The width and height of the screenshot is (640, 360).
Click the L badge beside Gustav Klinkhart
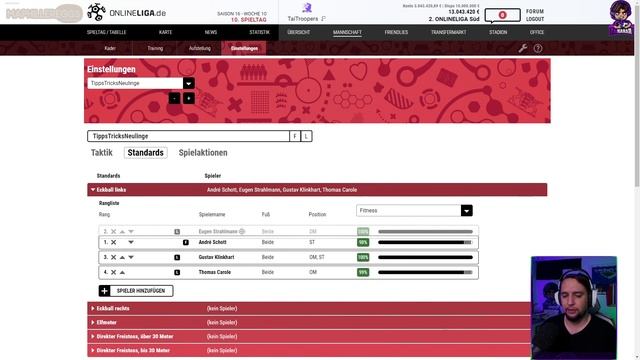click(177, 258)
